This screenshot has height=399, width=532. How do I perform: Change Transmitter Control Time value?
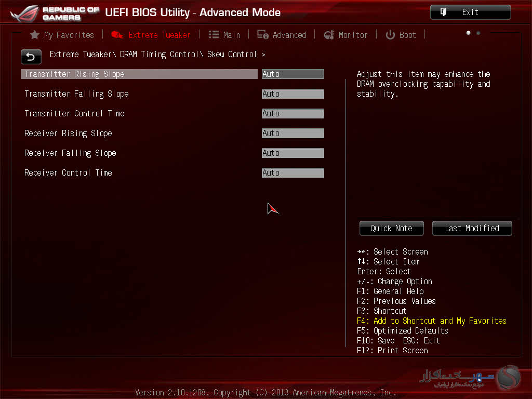tap(292, 114)
